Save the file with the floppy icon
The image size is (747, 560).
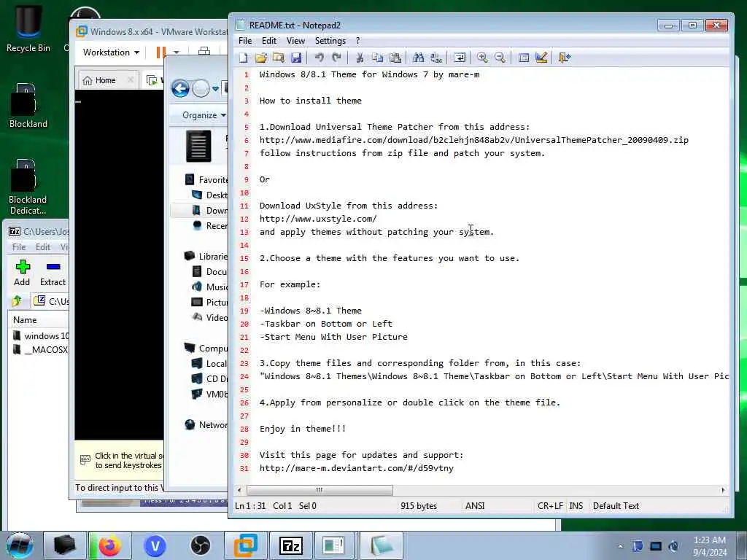pos(296,58)
